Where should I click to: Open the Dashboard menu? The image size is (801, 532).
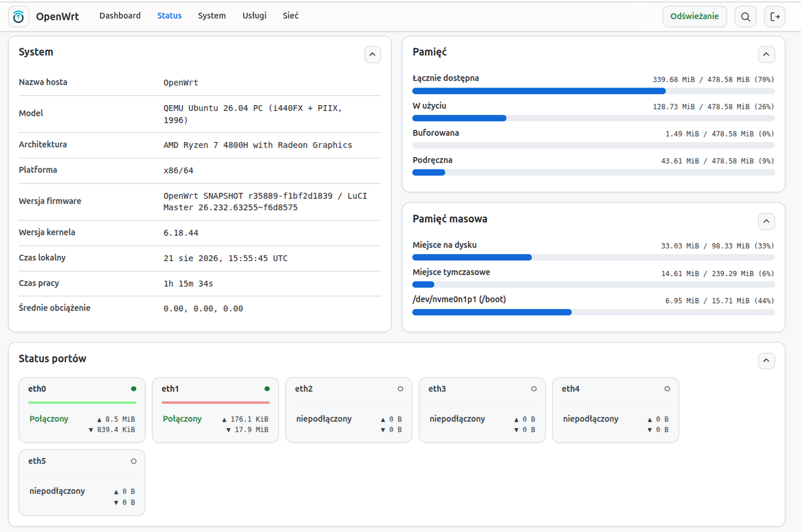120,16
